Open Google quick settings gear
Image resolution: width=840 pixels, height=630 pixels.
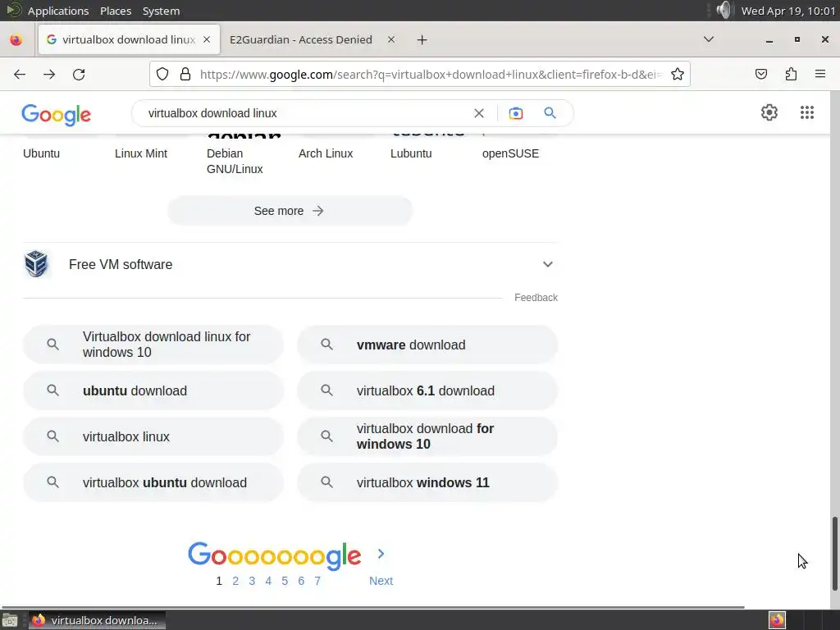769,112
